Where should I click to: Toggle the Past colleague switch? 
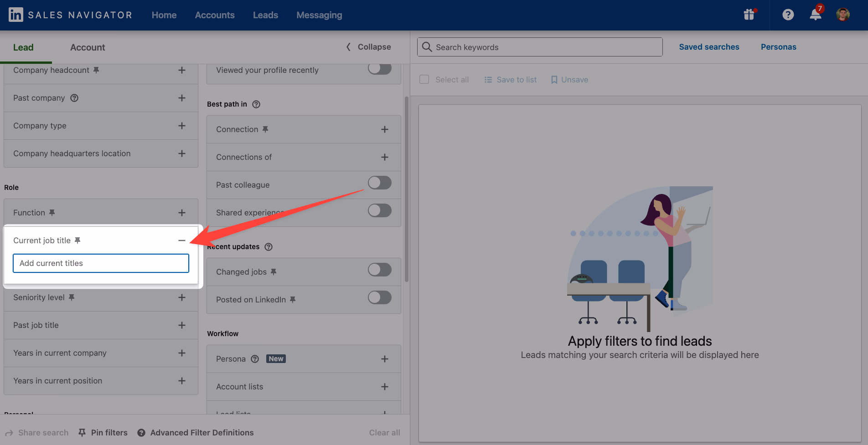pos(380,183)
